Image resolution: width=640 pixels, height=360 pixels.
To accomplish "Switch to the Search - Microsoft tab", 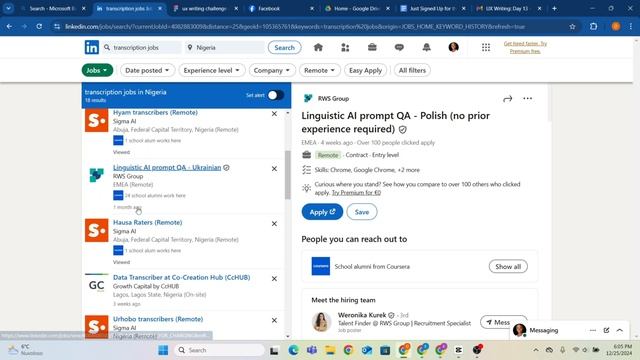I will tap(53, 8).
